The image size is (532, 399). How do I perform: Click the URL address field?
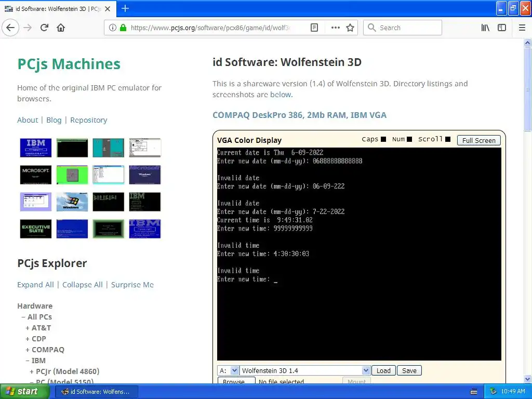pyautogui.click(x=210, y=28)
